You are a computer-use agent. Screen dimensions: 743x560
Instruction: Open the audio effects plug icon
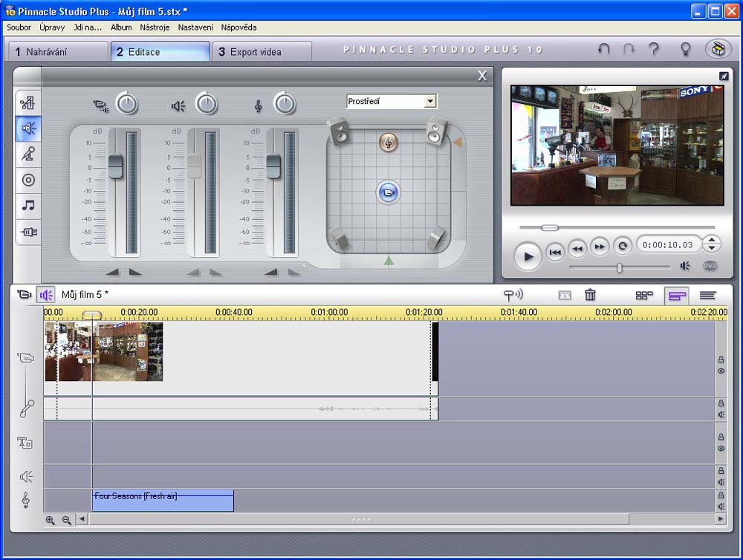28,232
